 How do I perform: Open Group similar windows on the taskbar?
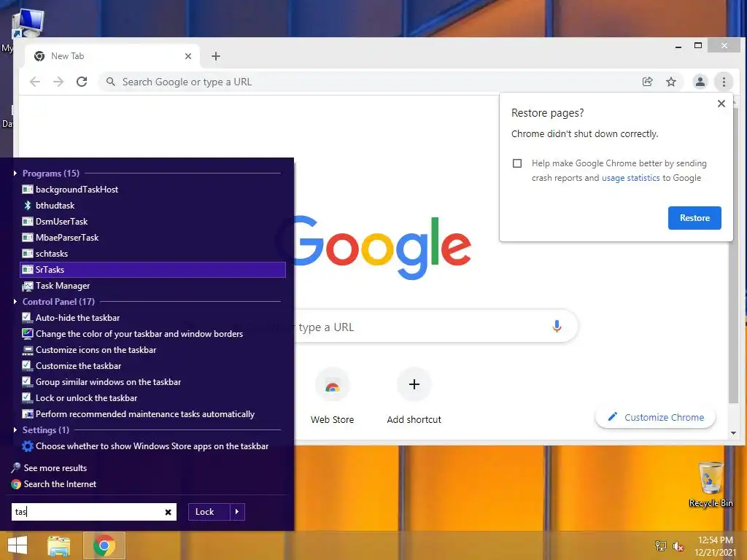click(153, 382)
